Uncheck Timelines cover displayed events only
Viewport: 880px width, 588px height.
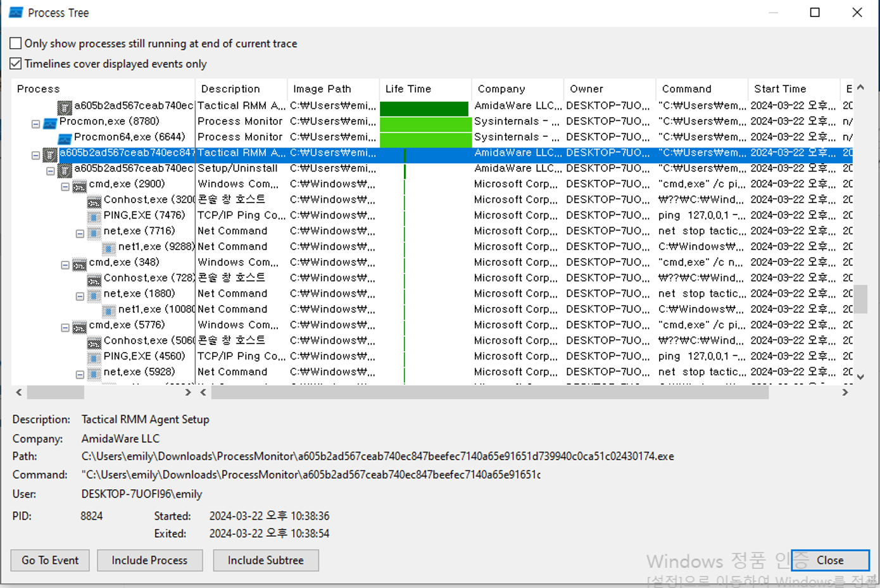tap(16, 64)
